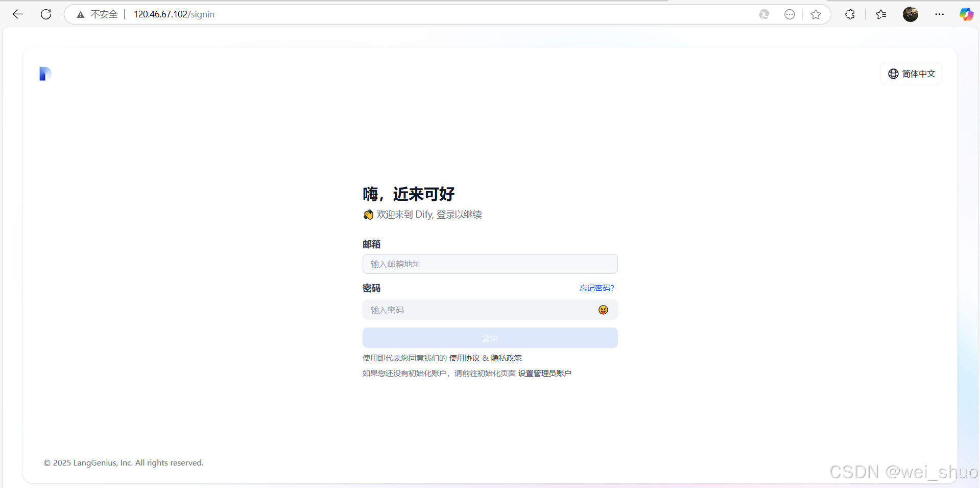
Task: Click the Dify logo in the corner
Action: tap(45, 74)
